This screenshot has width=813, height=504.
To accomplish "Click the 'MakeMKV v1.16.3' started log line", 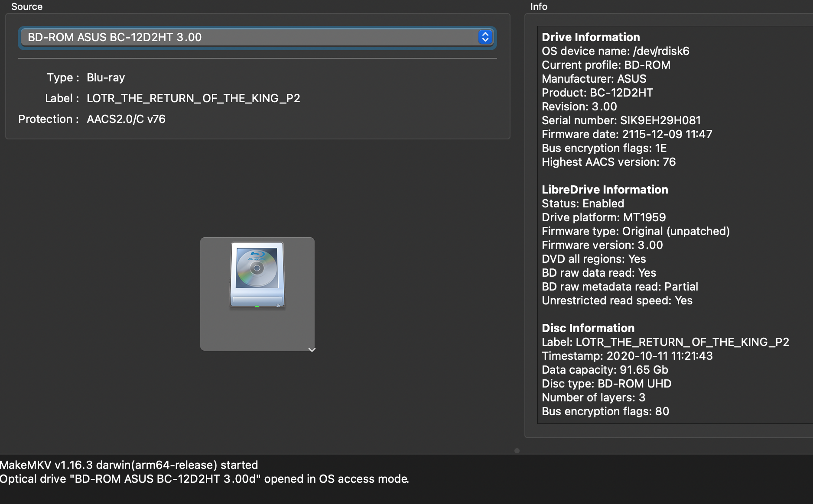I will tap(129, 465).
